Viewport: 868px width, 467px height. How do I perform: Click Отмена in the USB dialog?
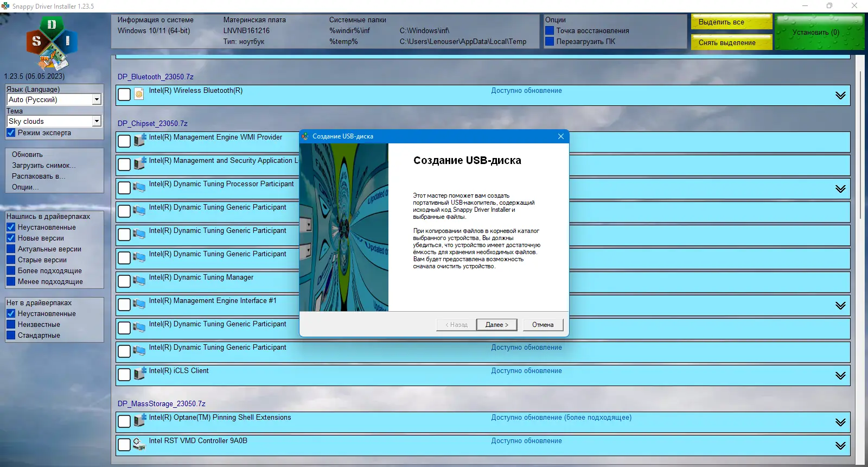[x=543, y=325]
